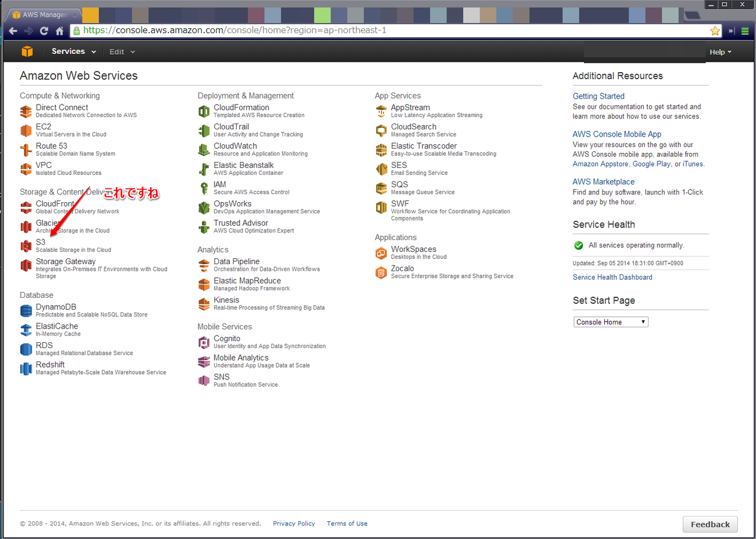
Task: Click the Redshift icon
Action: 26,369
